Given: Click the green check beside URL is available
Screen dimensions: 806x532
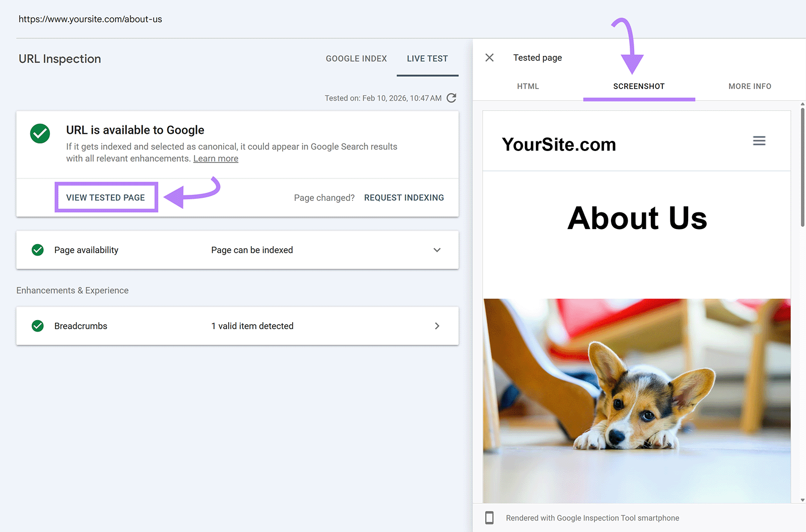Looking at the screenshot, I should coord(40,134).
